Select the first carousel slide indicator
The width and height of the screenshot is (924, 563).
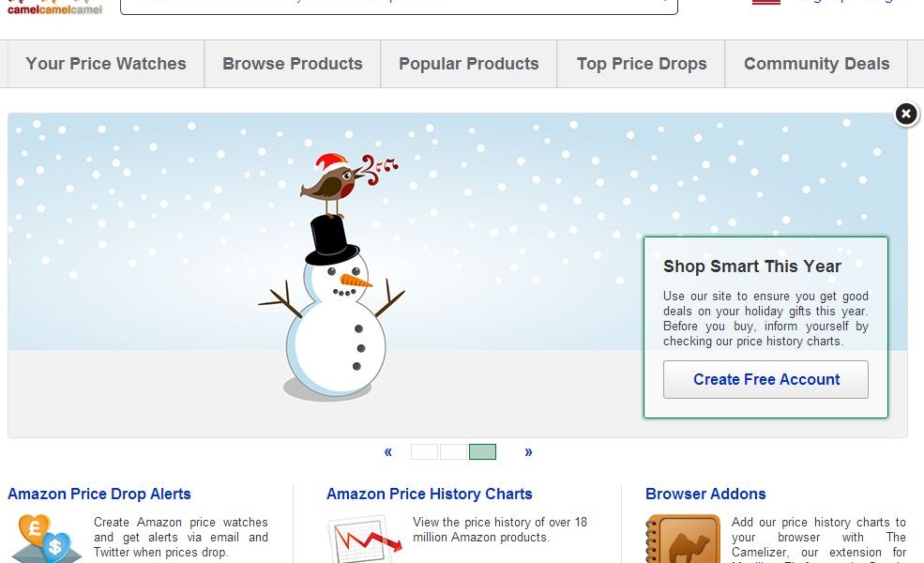424,452
